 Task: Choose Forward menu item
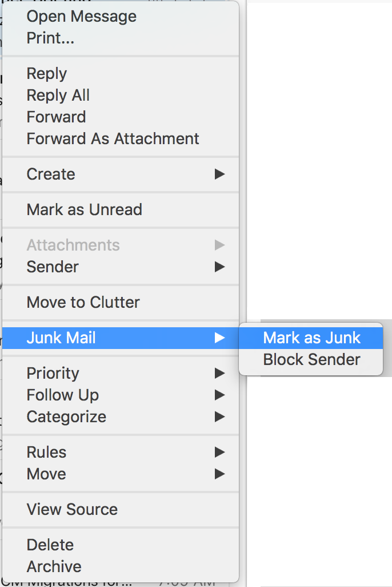click(x=121, y=117)
